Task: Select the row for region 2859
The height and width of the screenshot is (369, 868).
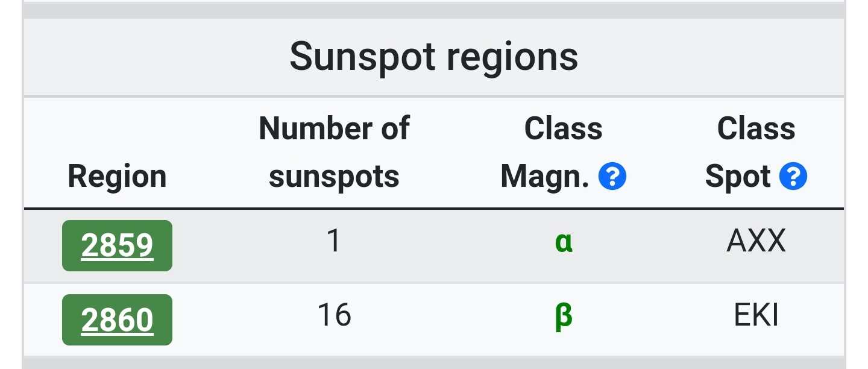Action: click(x=434, y=245)
